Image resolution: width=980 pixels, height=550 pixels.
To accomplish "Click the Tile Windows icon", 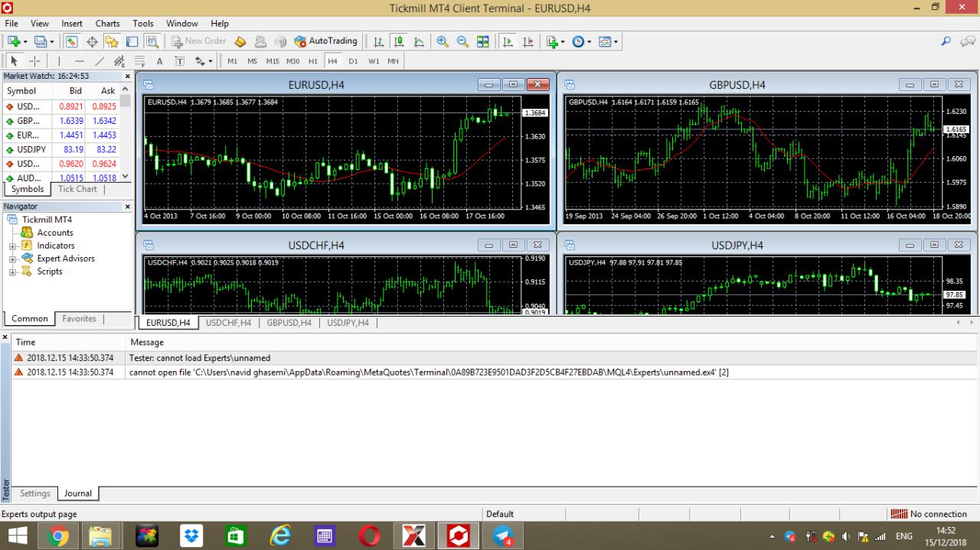I will click(x=483, y=41).
